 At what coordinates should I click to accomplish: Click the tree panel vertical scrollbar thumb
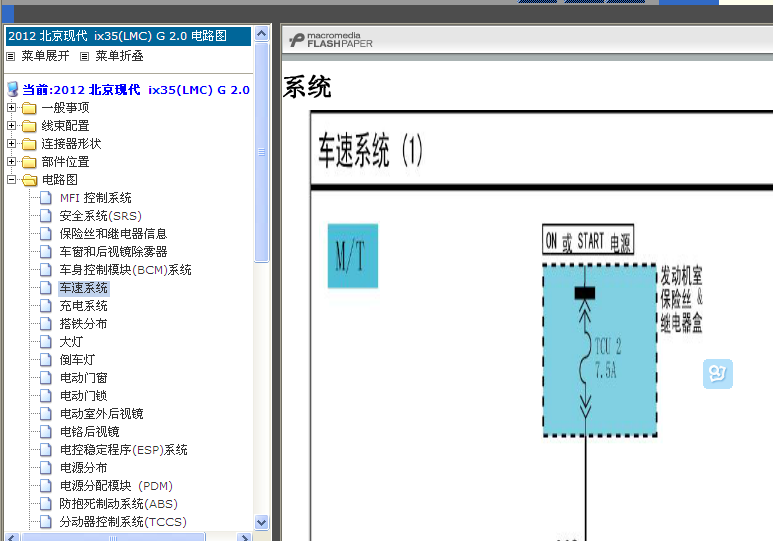[x=262, y=152]
